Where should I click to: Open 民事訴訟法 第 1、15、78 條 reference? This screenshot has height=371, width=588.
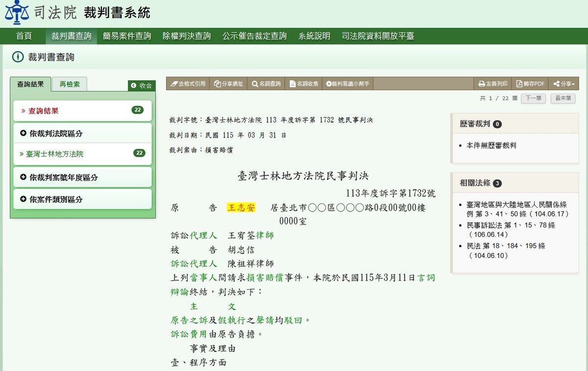coord(511,230)
